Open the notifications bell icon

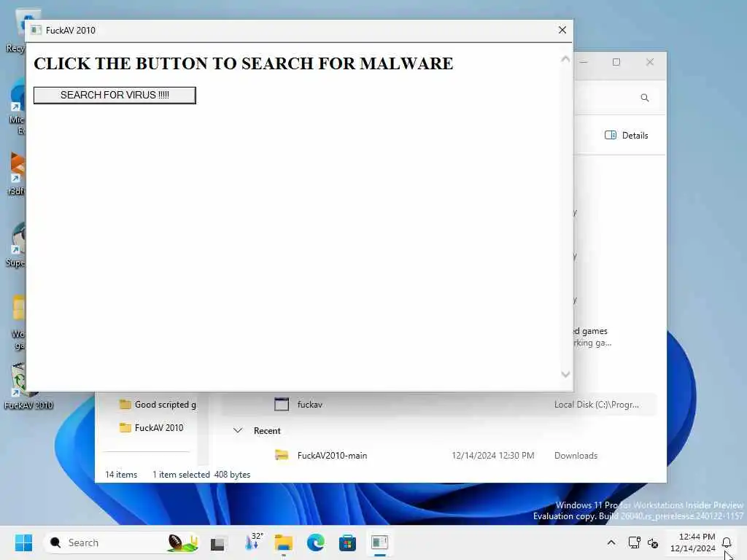[727, 542]
